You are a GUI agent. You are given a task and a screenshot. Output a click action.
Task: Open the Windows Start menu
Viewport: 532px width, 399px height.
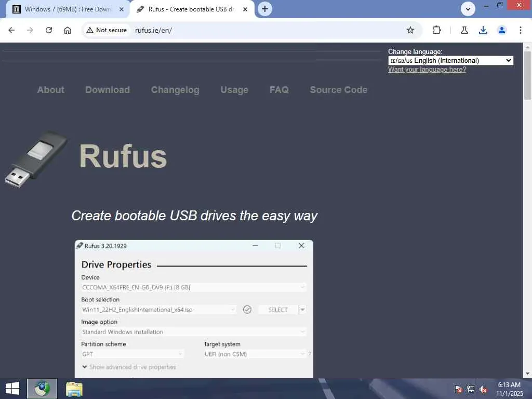click(12, 389)
